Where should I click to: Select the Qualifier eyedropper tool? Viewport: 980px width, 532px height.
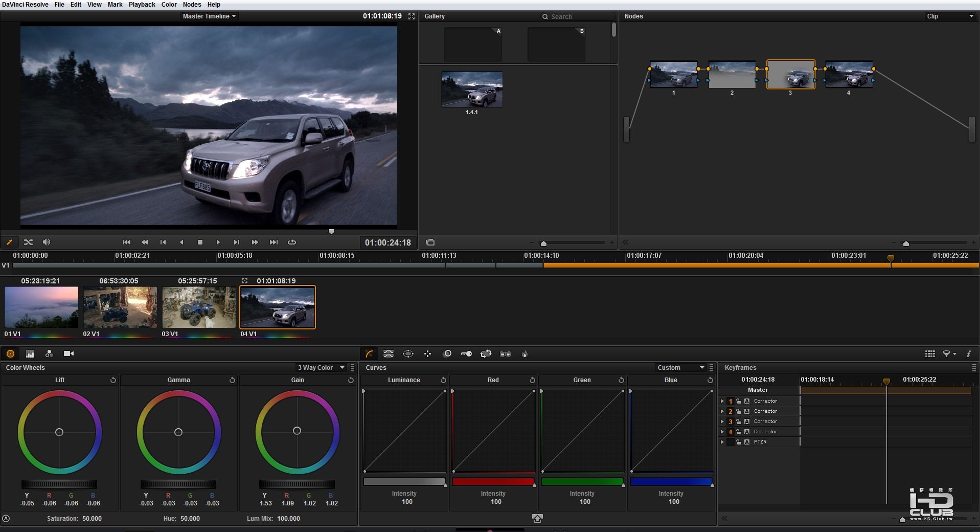pyautogui.click(x=9, y=242)
